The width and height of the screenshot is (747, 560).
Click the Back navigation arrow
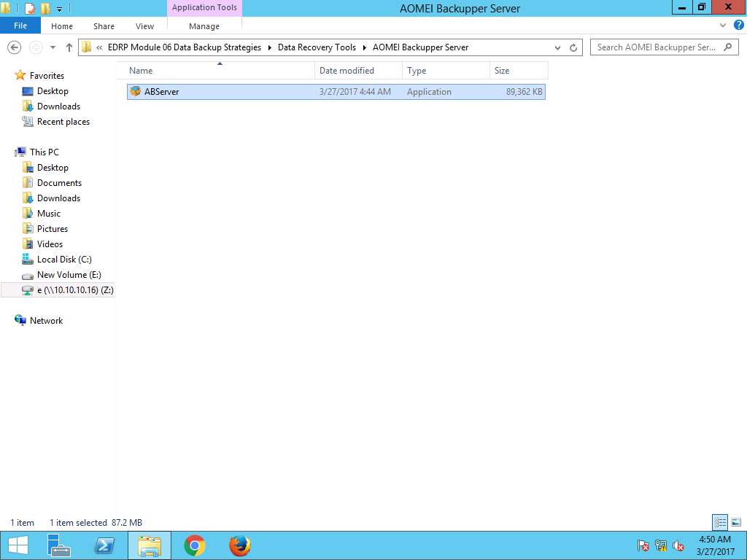point(15,47)
